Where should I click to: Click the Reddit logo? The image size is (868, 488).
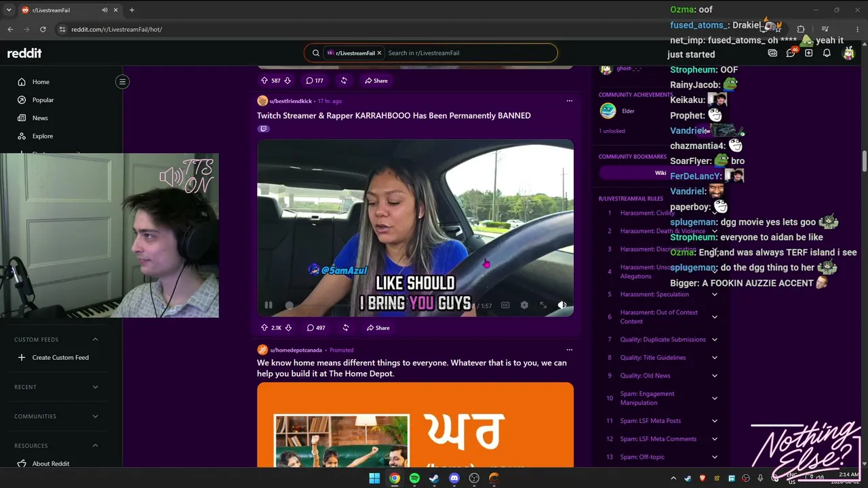(24, 53)
